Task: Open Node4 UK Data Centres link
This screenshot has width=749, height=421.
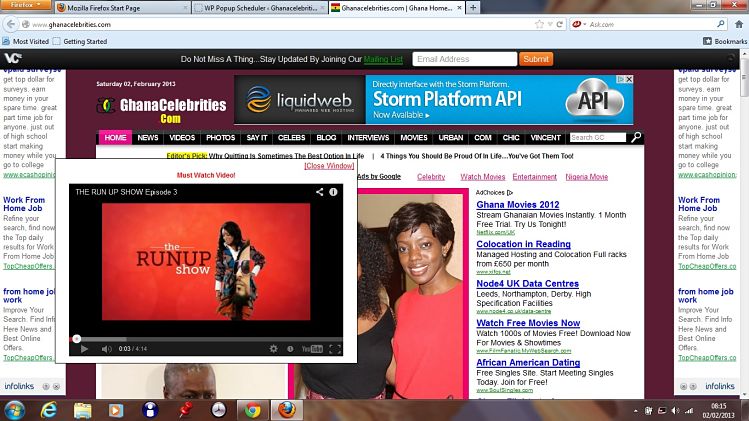Action: 527,283
